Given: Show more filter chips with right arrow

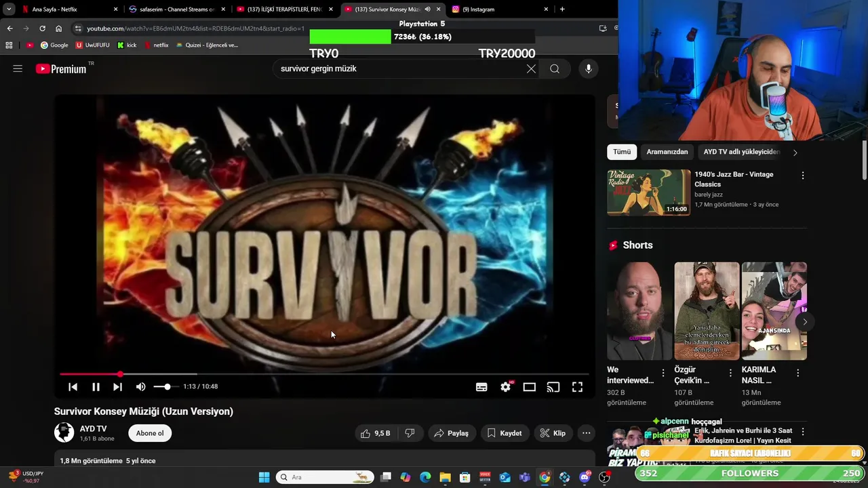Looking at the screenshot, I should pyautogui.click(x=795, y=152).
